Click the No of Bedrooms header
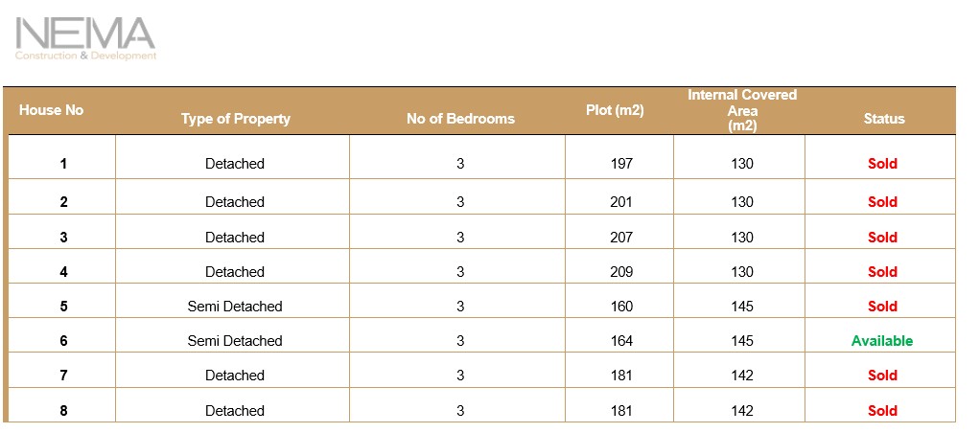This screenshot has height=433, width=980. [x=460, y=119]
